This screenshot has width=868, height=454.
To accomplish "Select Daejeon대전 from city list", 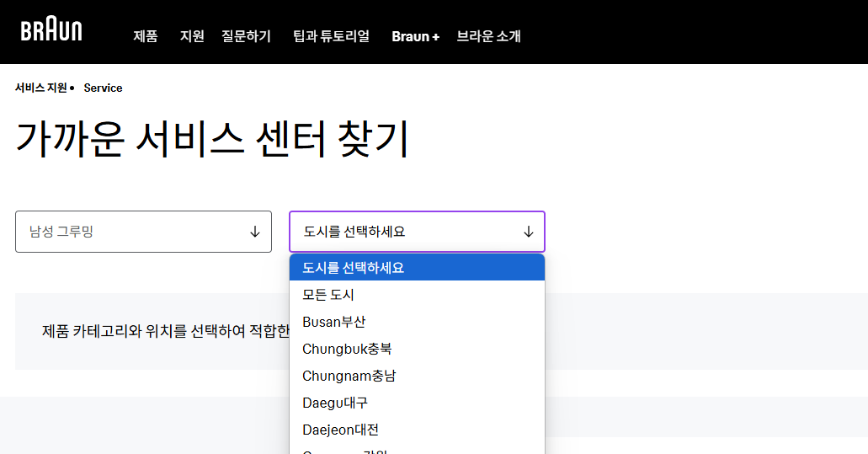I will 417,430.
